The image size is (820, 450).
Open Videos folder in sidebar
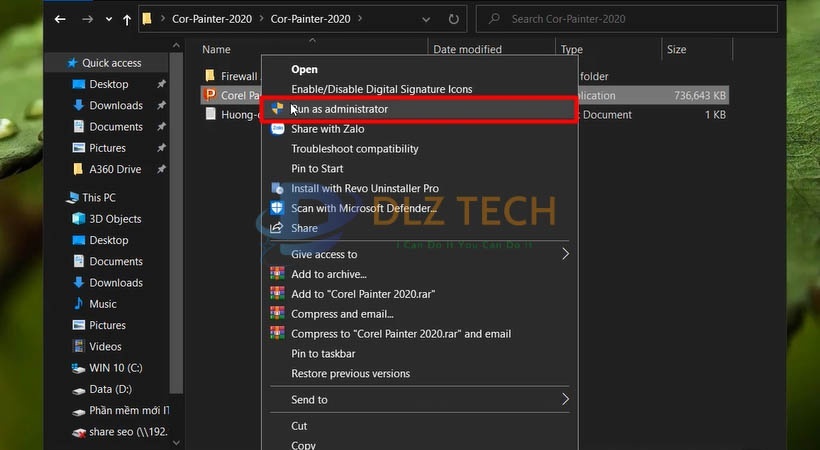(x=105, y=346)
